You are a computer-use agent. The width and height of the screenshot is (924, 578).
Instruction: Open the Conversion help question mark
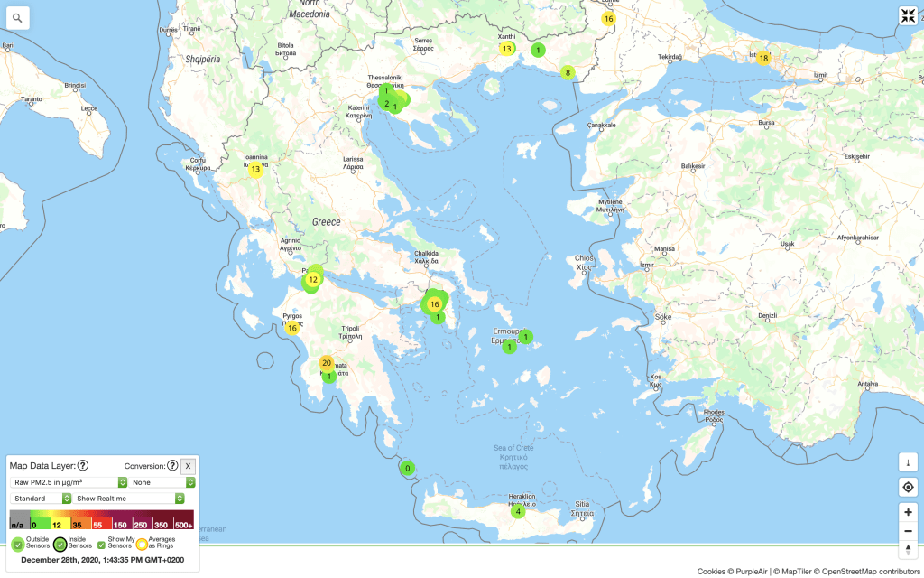[x=172, y=466]
